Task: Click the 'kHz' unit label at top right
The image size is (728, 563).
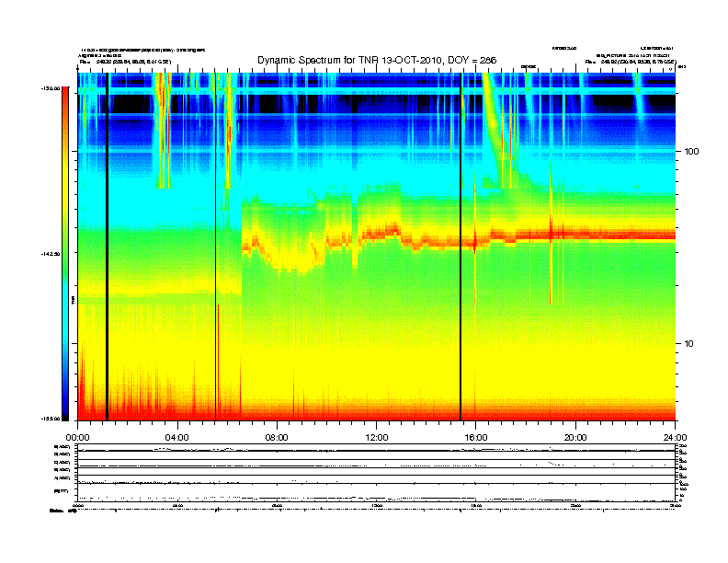Action: 682,67
